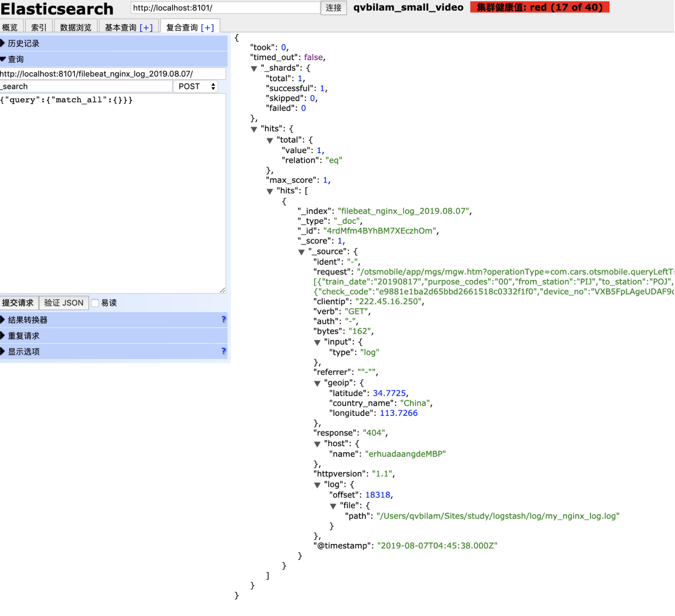The width and height of the screenshot is (675, 616).
Task: Click the Elasticsearch title heading
Action: click(x=57, y=8)
